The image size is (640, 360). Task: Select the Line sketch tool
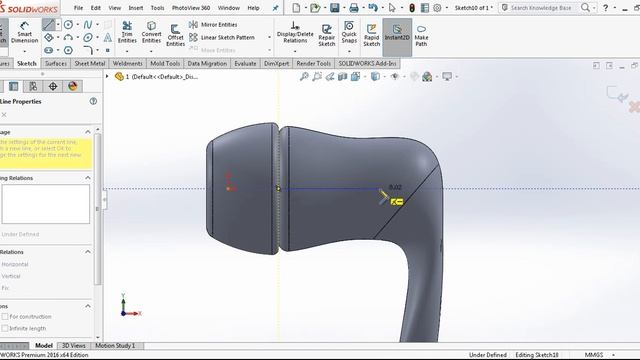[x=49, y=25]
